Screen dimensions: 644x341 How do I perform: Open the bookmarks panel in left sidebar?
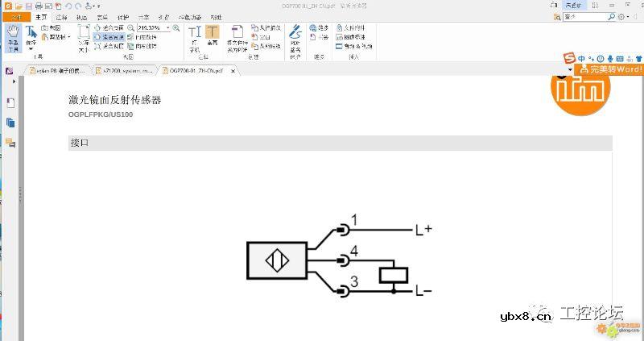[10, 102]
